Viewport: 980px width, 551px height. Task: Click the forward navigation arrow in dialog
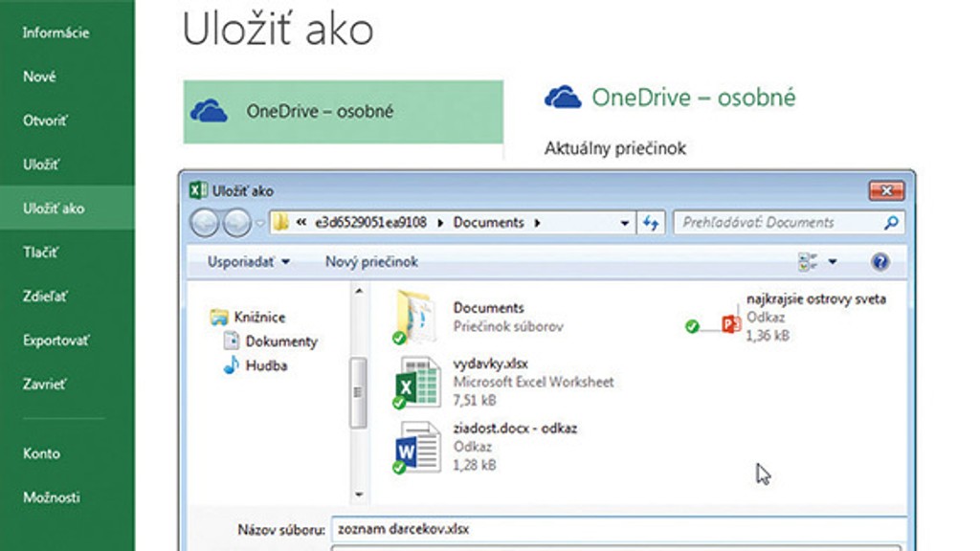pyautogui.click(x=235, y=223)
